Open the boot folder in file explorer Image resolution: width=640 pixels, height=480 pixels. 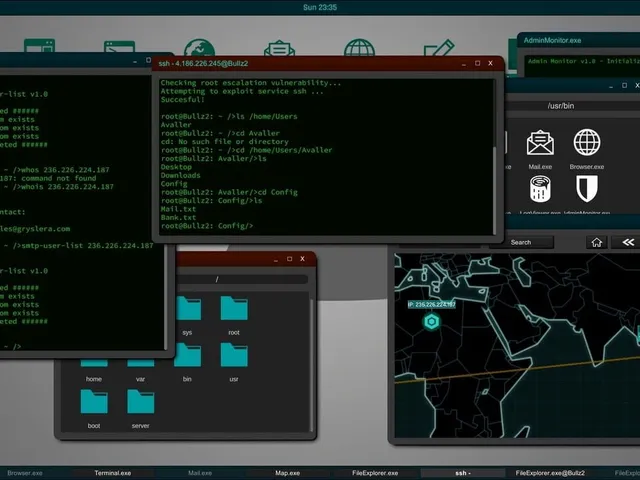(94, 402)
